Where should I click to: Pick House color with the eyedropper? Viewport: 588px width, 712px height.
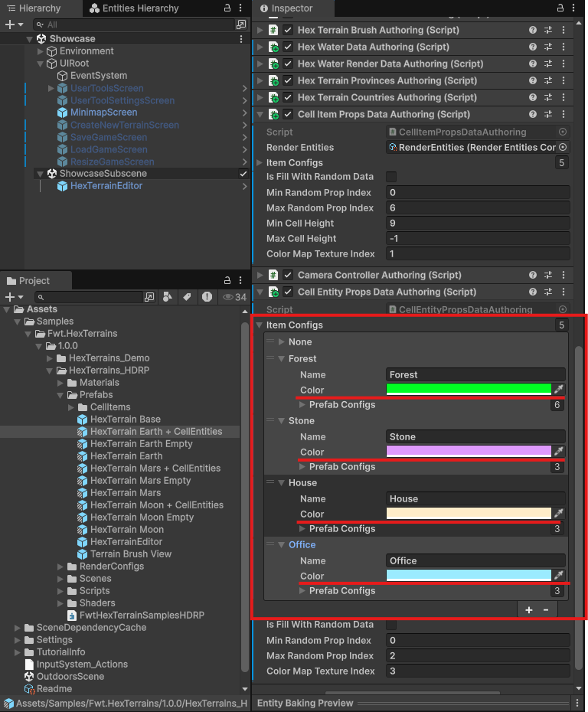tap(559, 513)
